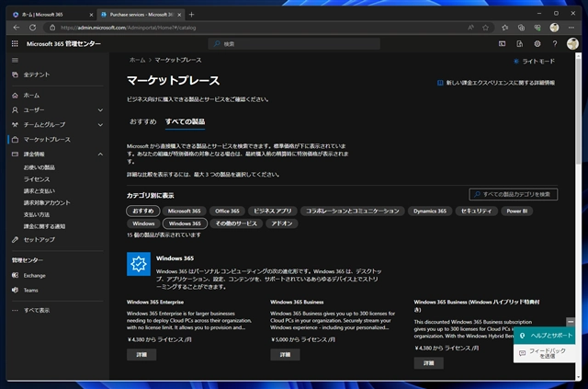Toggle the アドオン category filter
The width and height of the screenshot is (588, 389).
coord(282,223)
